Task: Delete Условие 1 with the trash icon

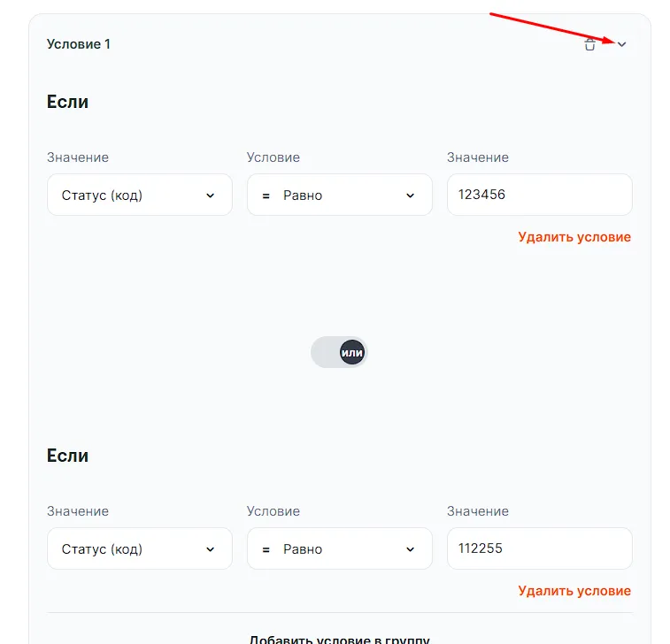Action: 590,44
